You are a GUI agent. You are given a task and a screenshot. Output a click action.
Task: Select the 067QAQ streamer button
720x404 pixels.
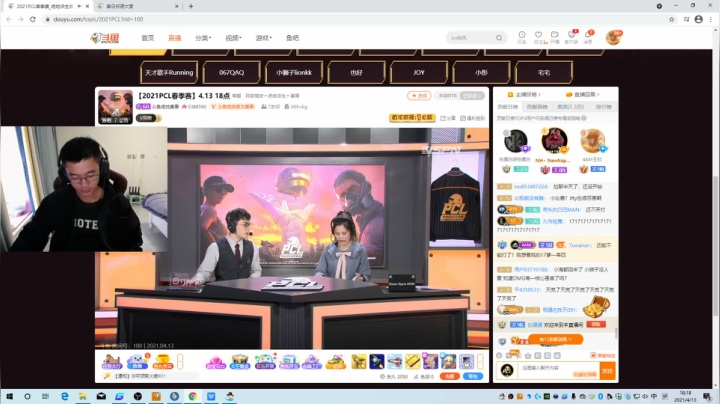coord(231,73)
